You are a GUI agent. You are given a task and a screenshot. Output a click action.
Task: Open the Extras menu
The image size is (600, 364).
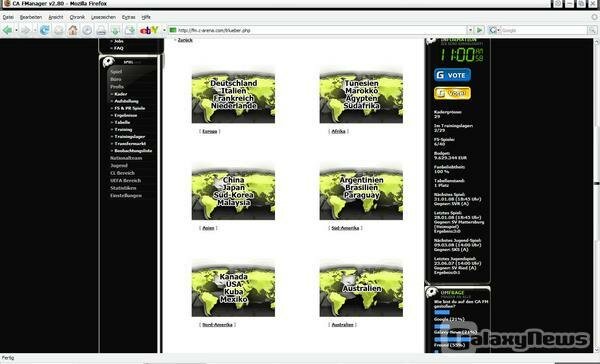click(129, 17)
